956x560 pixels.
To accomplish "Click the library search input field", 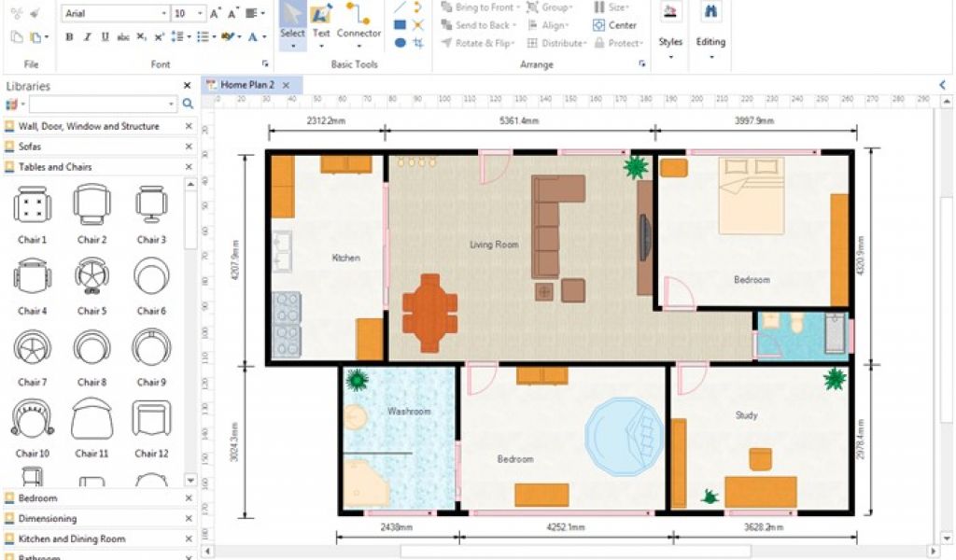I will [103, 105].
